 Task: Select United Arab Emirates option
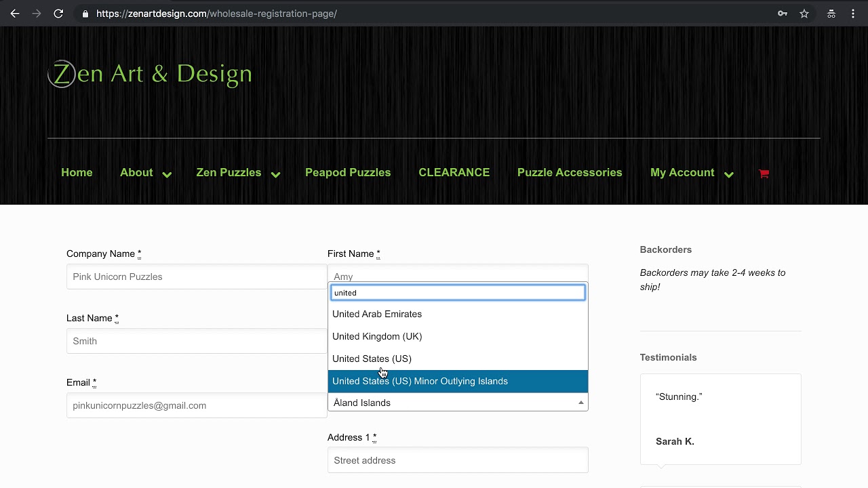[x=458, y=314]
